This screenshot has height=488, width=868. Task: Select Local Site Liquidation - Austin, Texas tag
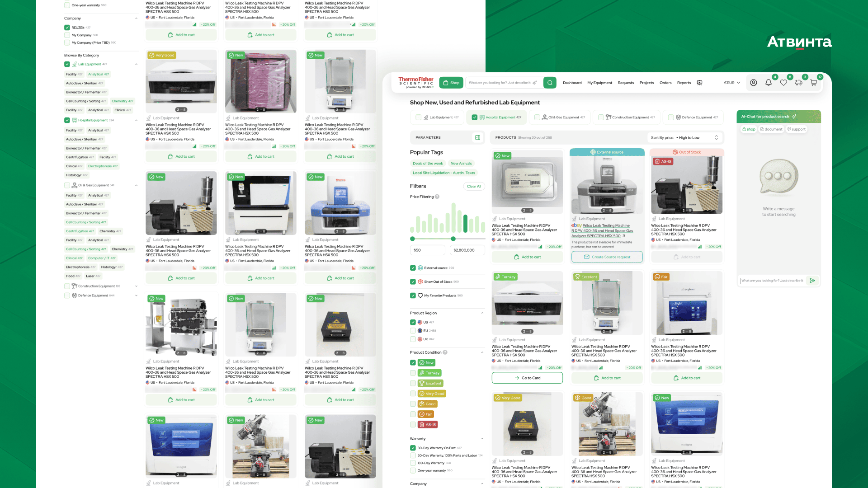point(443,173)
